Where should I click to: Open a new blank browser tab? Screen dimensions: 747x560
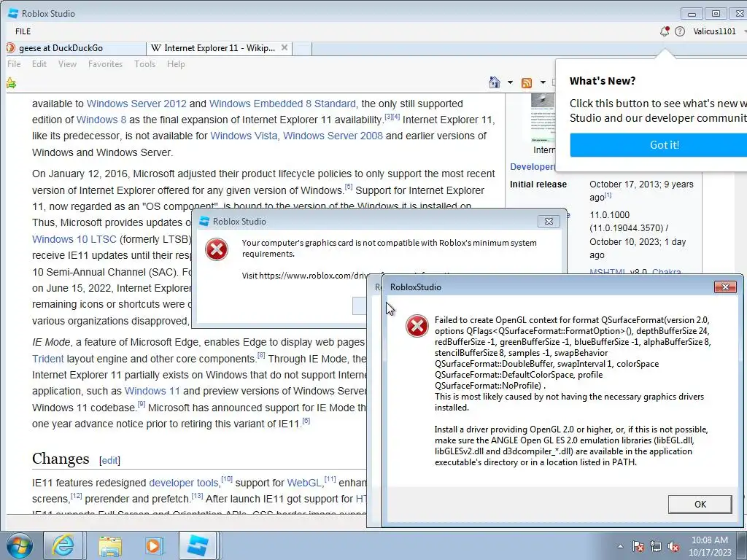302,48
